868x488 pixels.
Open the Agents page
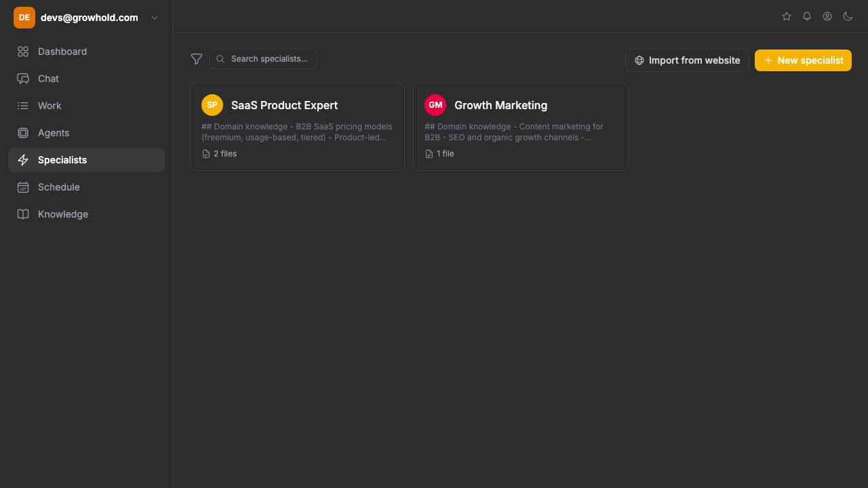tap(54, 133)
